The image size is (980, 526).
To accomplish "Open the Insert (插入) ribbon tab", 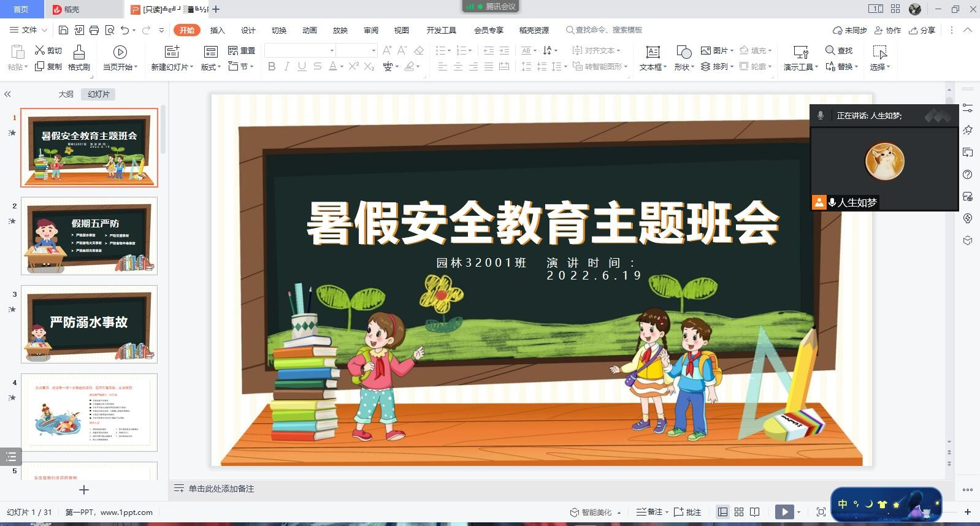I will [x=217, y=30].
